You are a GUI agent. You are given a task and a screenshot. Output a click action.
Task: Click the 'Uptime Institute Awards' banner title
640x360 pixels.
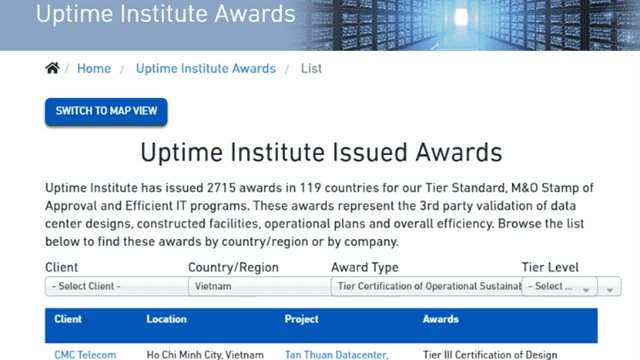[166, 14]
